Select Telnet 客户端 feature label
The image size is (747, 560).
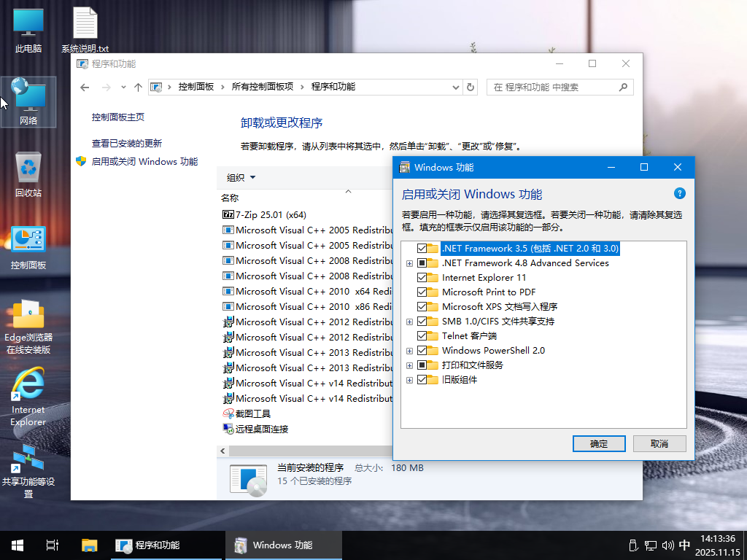469,335
